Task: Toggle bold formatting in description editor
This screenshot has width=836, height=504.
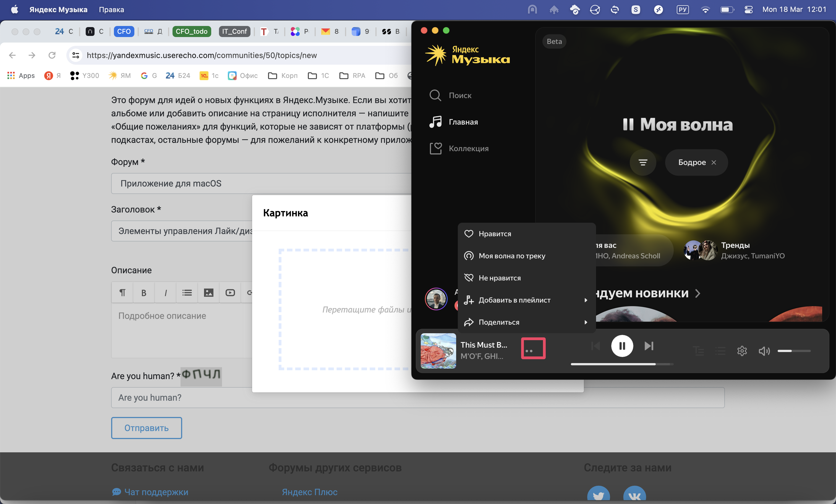Action: tap(143, 292)
